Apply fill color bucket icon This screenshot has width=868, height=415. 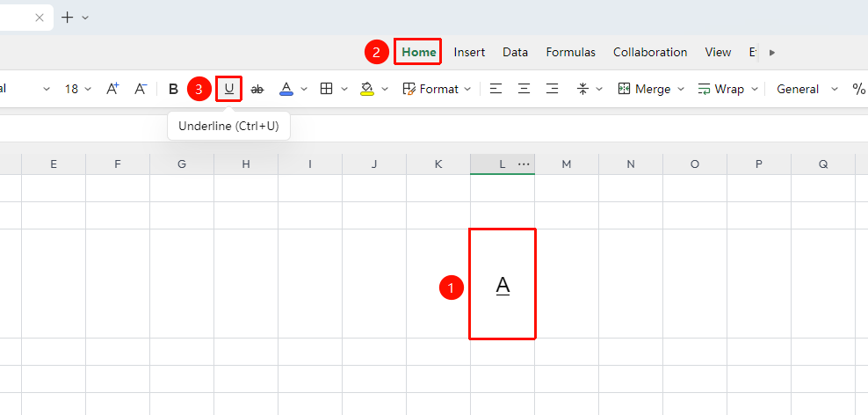[x=366, y=89]
